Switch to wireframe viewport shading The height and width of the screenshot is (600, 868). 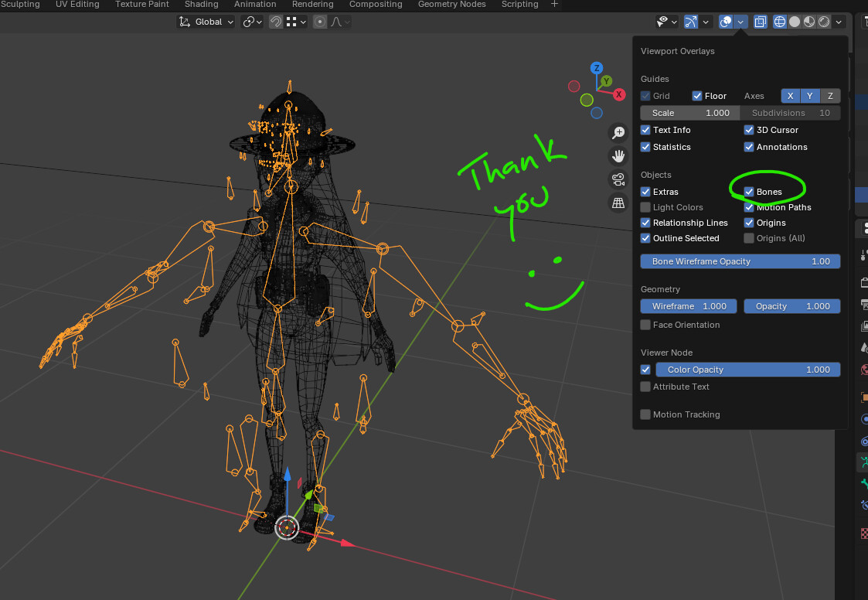[x=779, y=22]
